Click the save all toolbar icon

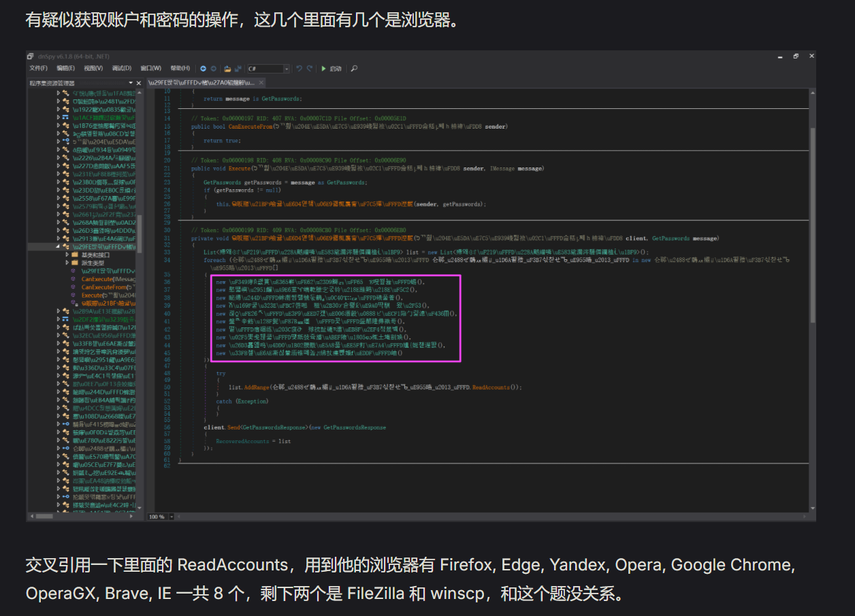(x=238, y=69)
